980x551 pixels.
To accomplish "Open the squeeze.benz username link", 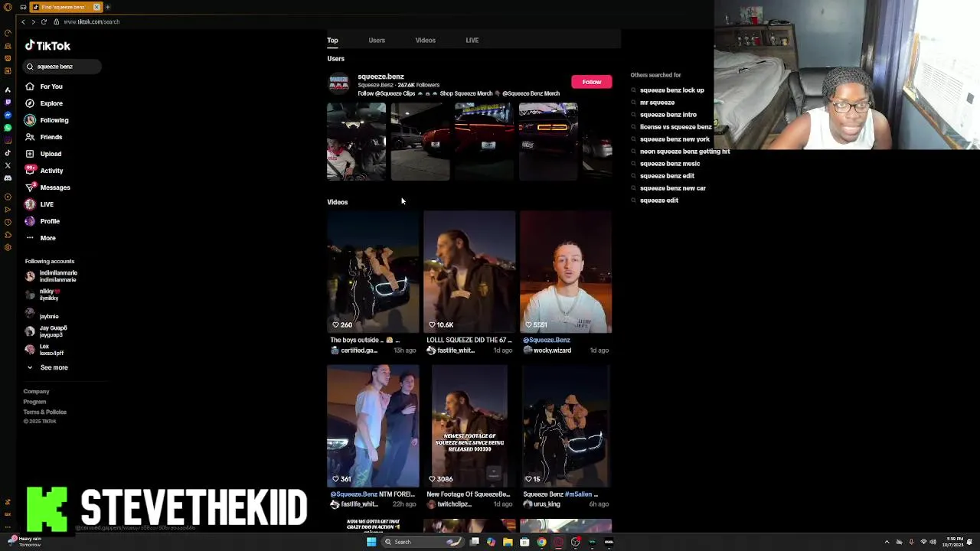I will [381, 77].
